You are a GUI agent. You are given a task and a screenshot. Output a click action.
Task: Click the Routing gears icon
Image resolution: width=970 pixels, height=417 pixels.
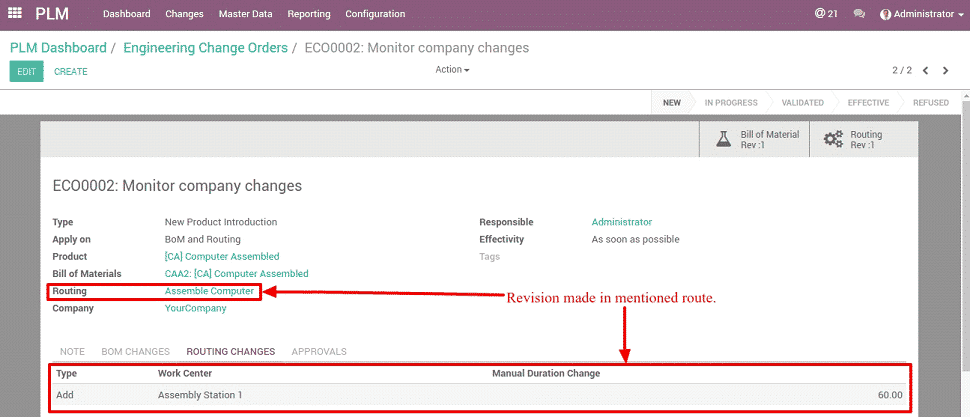[x=833, y=140]
